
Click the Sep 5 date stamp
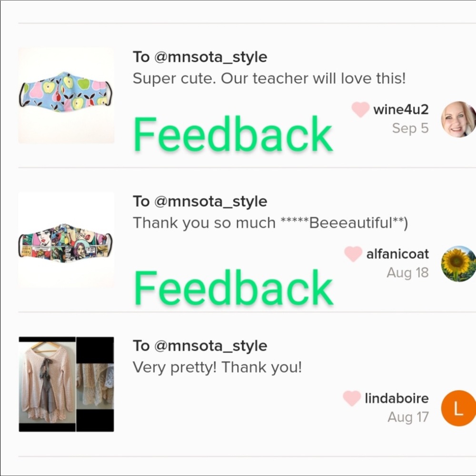click(410, 128)
